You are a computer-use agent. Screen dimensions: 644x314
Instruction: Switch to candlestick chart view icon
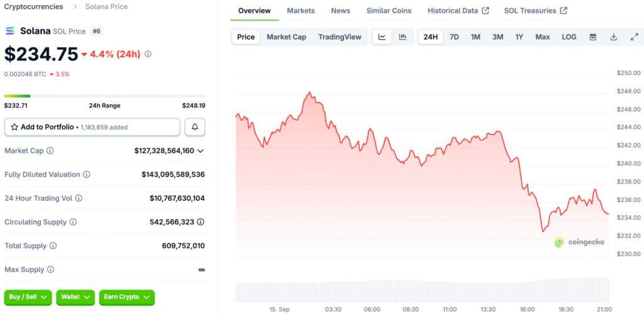403,37
